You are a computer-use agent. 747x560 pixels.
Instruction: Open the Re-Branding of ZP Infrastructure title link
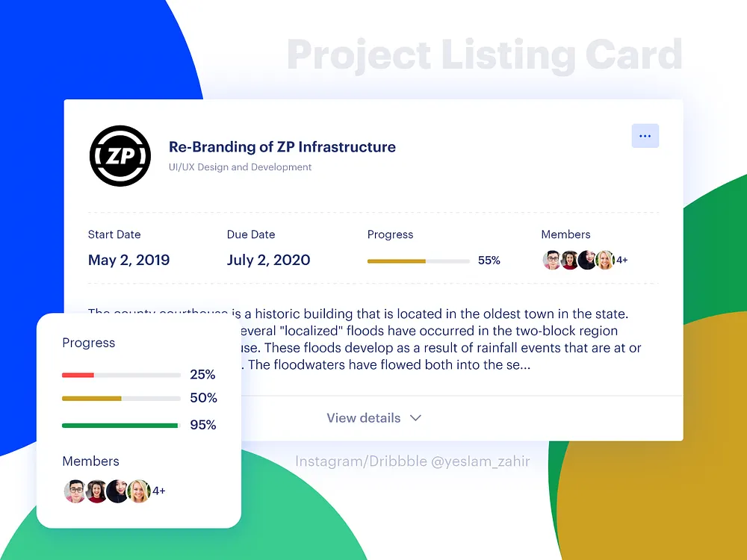[x=282, y=147]
